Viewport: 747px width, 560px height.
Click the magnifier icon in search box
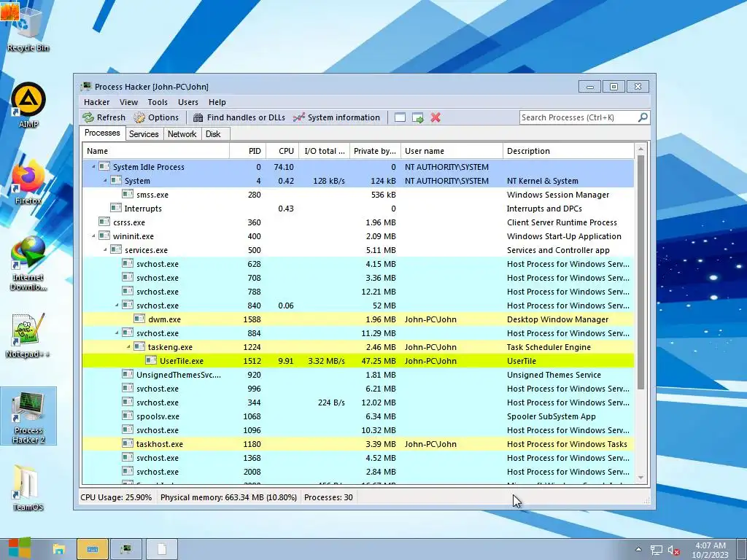pyautogui.click(x=643, y=117)
